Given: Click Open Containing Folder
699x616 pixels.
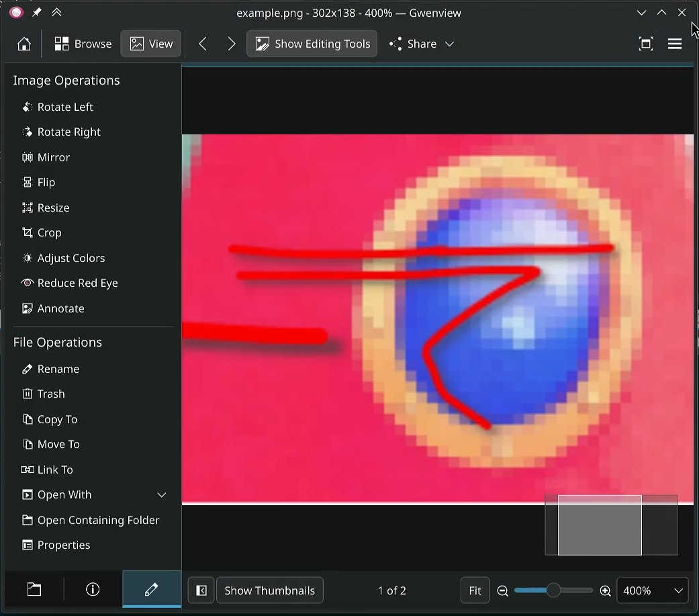Looking at the screenshot, I should (91, 520).
